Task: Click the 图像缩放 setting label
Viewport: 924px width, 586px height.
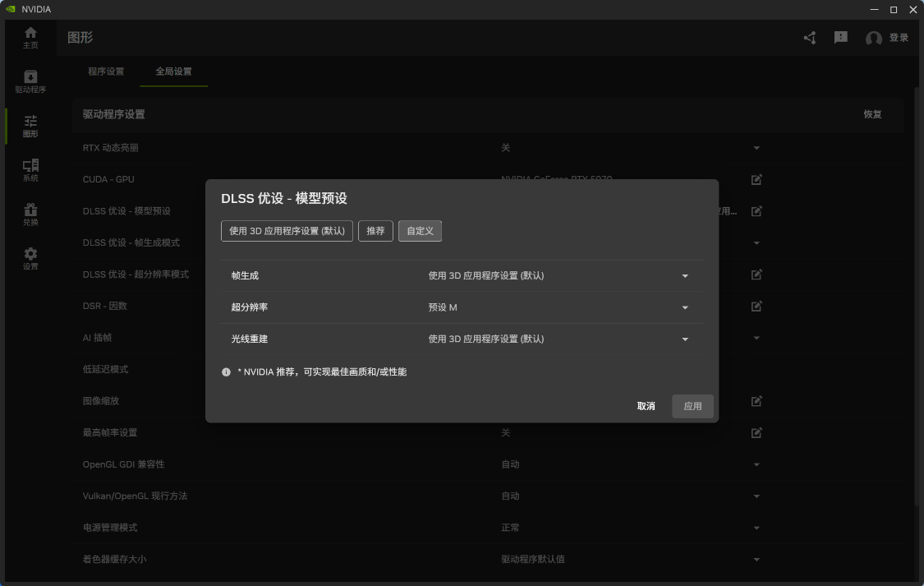Action: click(101, 401)
